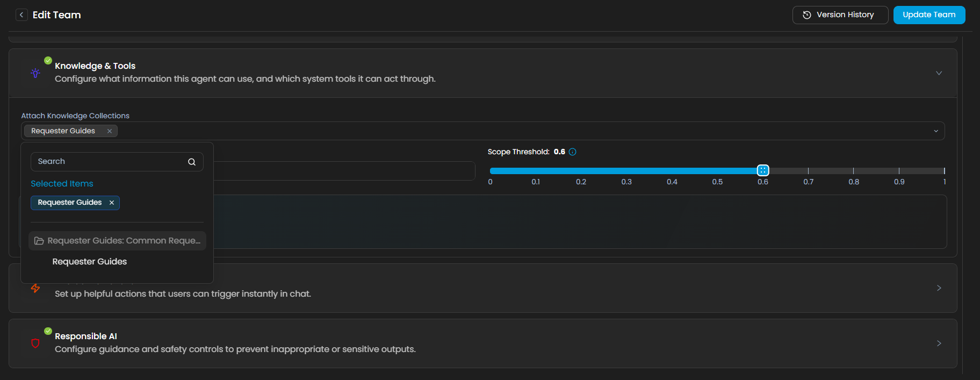Viewport: 980px width, 380px height.
Task: Click the lightbulb icon for Knowledge & Tools
Action: coord(35,73)
